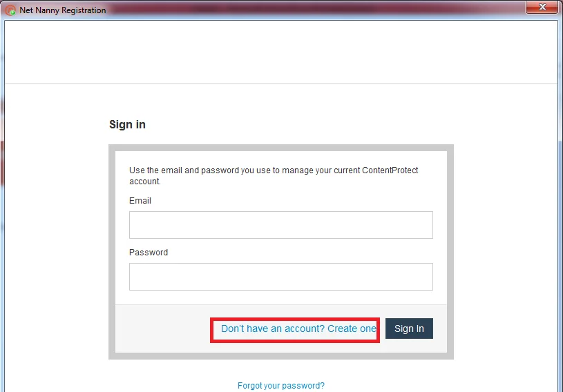563x392 pixels.
Task: Open the "Forgot your password?" link
Action: [280, 386]
